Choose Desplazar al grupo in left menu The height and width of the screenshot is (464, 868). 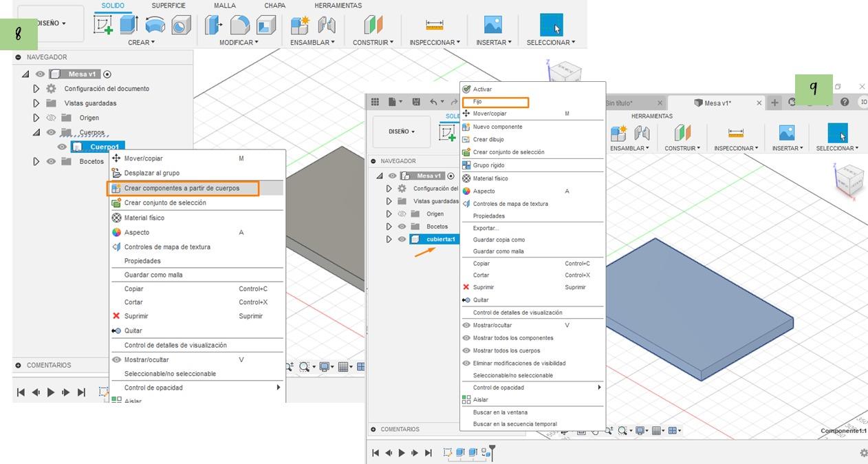click(151, 173)
